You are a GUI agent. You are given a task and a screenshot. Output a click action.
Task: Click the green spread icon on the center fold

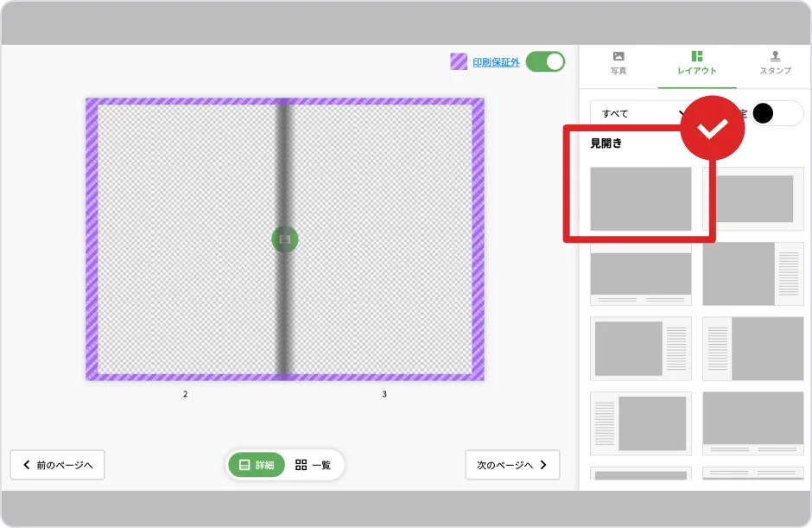click(x=285, y=239)
